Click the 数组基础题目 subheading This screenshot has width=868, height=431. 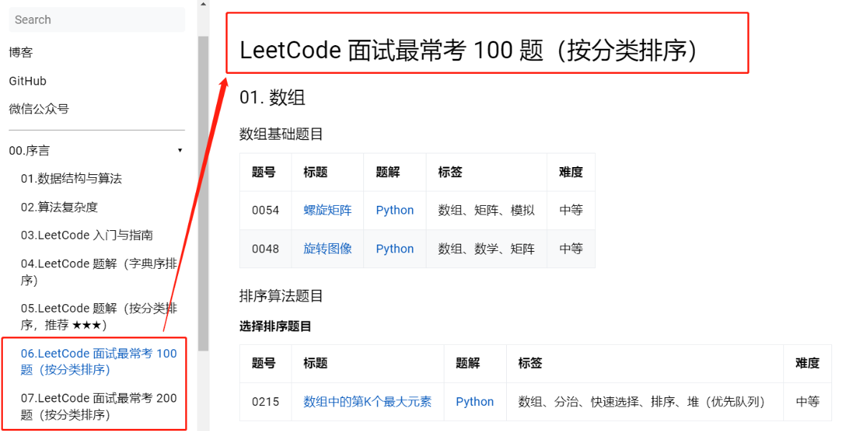[281, 133]
